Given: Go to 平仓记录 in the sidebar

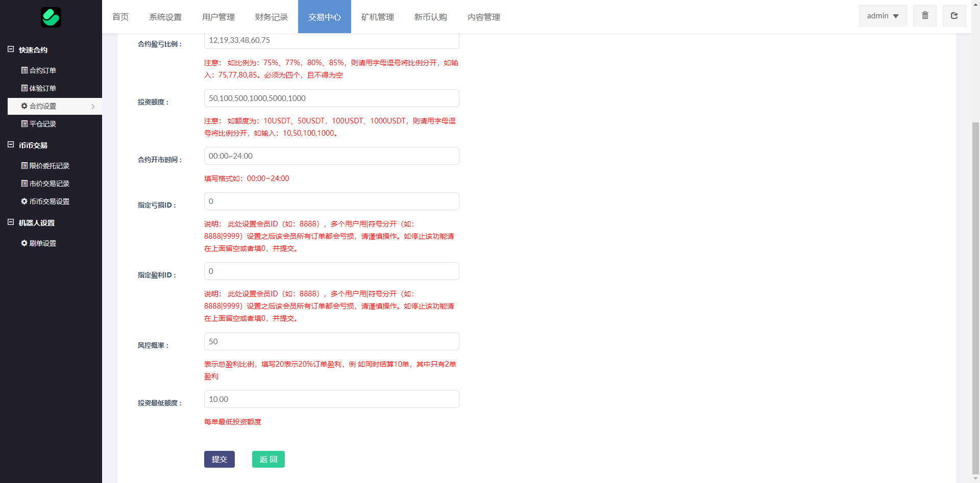Looking at the screenshot, I should coord(43,124).
